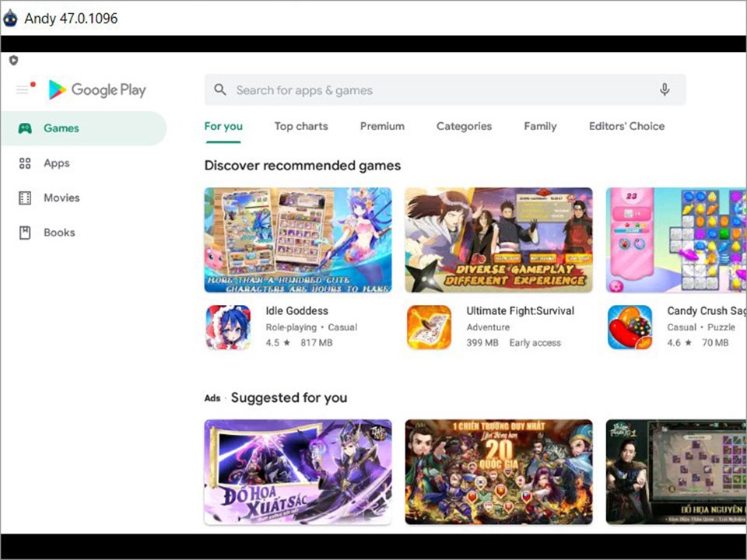Image resolution: width=747 pixels, height=560 pixels.
Task: Open the Đồ Họa Nguyên ad banner
Action: coord(676,472)
